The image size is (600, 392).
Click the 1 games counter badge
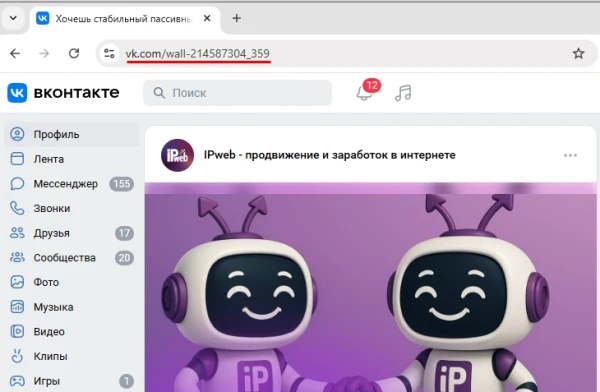[x=126, y=381]
